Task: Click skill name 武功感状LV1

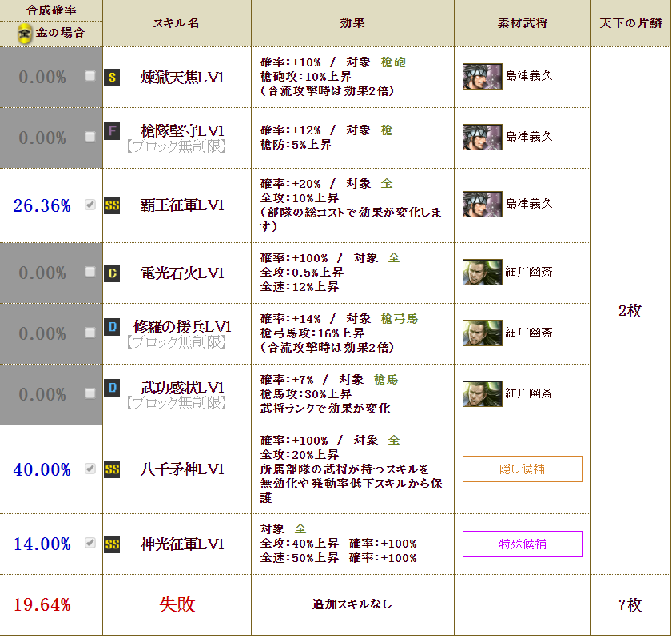Action: [x=182, y=388]
